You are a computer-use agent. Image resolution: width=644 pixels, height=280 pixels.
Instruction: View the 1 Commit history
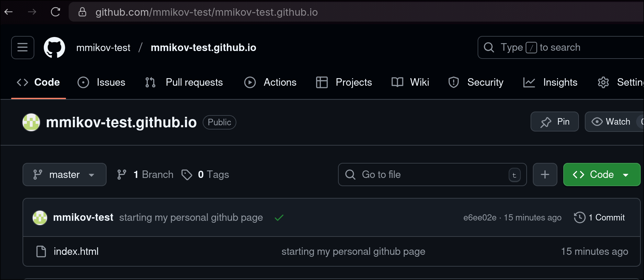pyautogui.click(x=600, y=218)
